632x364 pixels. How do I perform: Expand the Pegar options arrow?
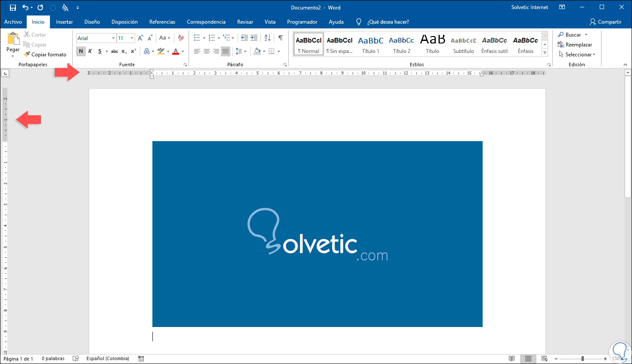click(13, 56)
